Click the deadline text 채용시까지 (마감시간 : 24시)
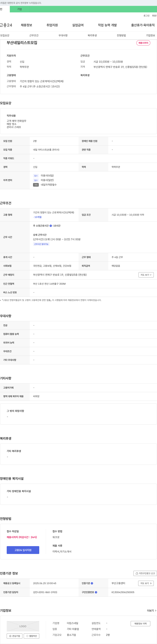Viewport: 157px width, 644px height. (x=22, y=537)
